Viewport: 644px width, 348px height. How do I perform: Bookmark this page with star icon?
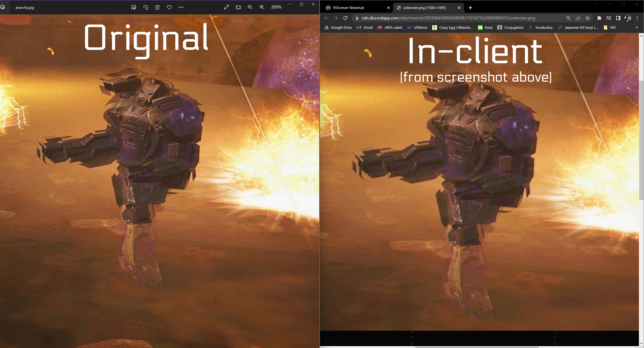click(x=588, y=18)
